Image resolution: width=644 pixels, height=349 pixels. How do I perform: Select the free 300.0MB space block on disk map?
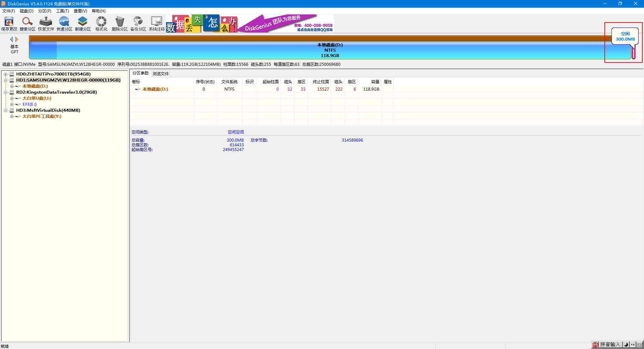pos(634,53)
